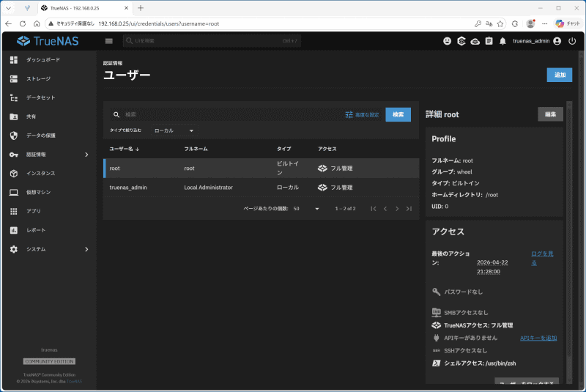This screenshot has height=392, width=586.
Task: Select the root user row
Action: (x=262, y=169)
